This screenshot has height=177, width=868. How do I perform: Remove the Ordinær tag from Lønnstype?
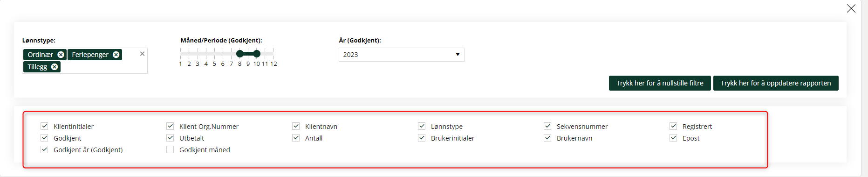[61, 55]
